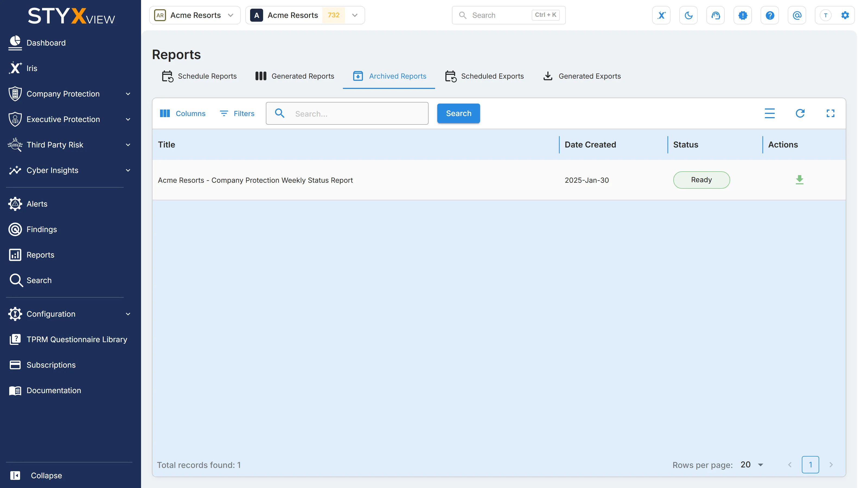Viewport: 868px width, 488px height.
Task: Open Subscriptions in the sidebar
Action: (x=43, y=365)
